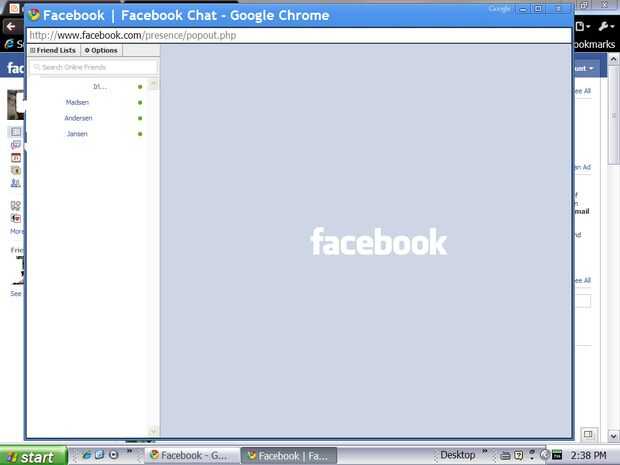The image size is (620, 465).
Task: Click the Chrome icon in popout title bar
Action: 34,15
